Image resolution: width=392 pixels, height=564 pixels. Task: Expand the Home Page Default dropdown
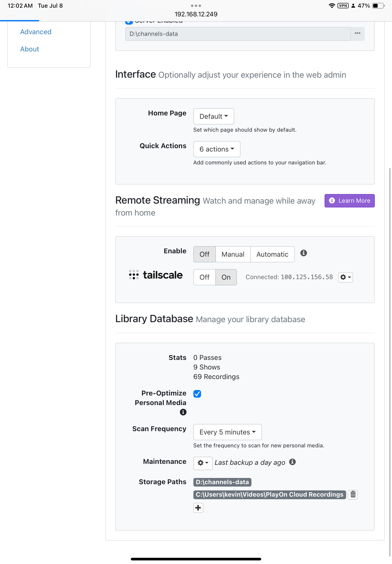pos(213,116)
